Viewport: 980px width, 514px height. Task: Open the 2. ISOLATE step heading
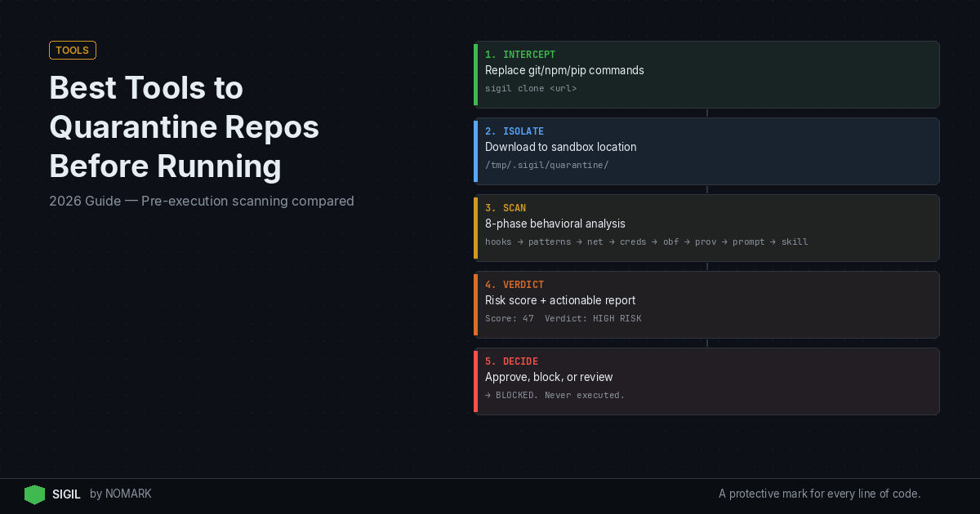514,131
